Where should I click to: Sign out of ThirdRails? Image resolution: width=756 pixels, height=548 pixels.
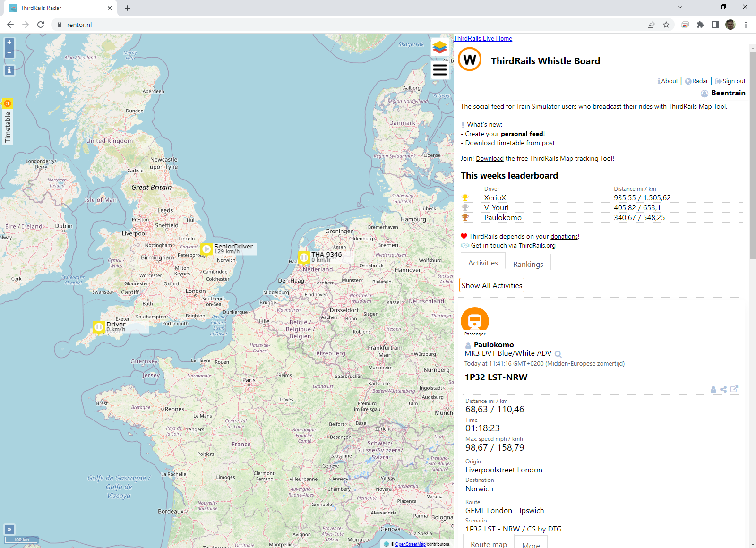point(734,81)
